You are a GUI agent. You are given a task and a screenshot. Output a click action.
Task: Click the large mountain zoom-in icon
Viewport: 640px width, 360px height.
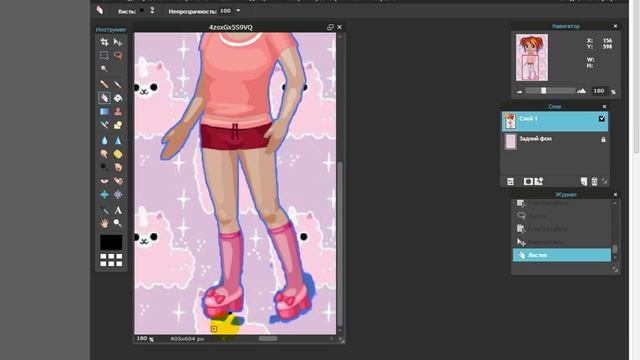point(581,91)
